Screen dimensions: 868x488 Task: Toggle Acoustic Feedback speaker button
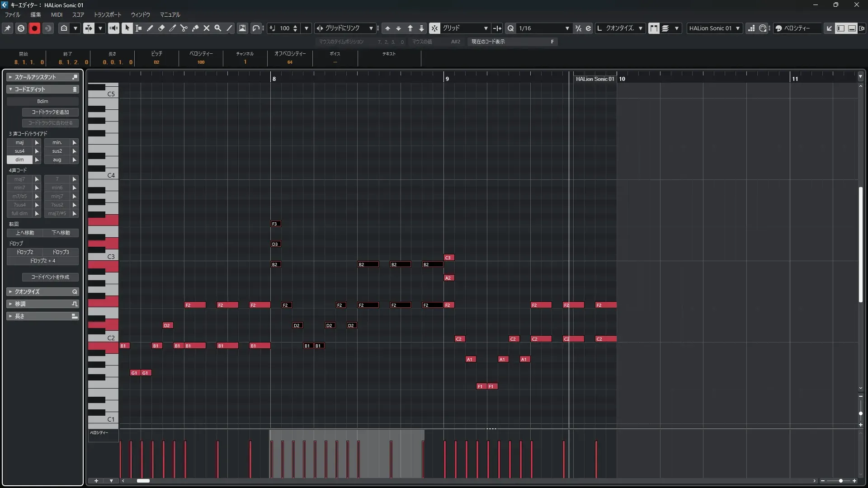click(113, 28)
